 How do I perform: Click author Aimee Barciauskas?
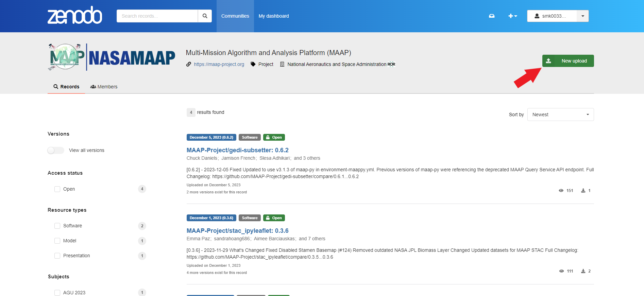pos(274,239)
